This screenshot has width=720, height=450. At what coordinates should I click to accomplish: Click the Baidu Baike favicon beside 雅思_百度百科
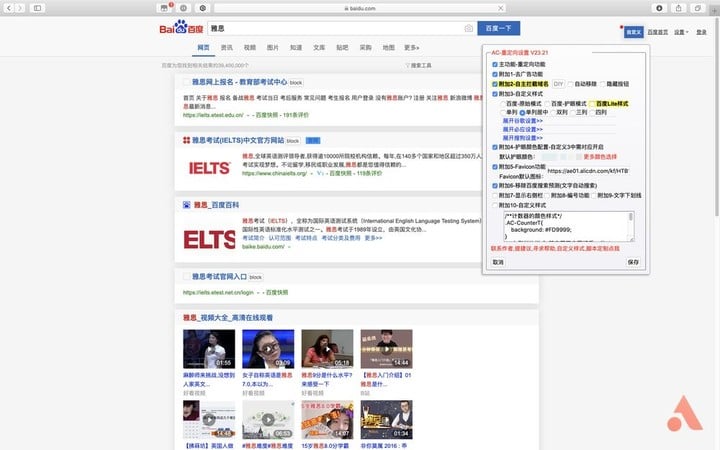tap(187, 203)
